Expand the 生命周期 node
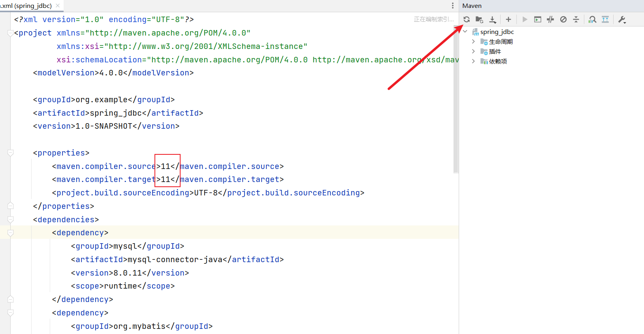 click(x=473, y=41)
